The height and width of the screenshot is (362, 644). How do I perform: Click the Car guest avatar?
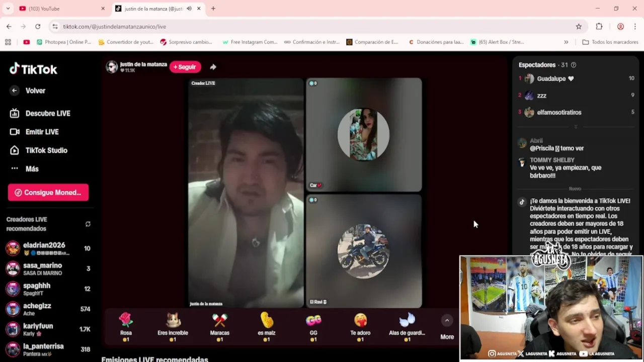(363, 135)
